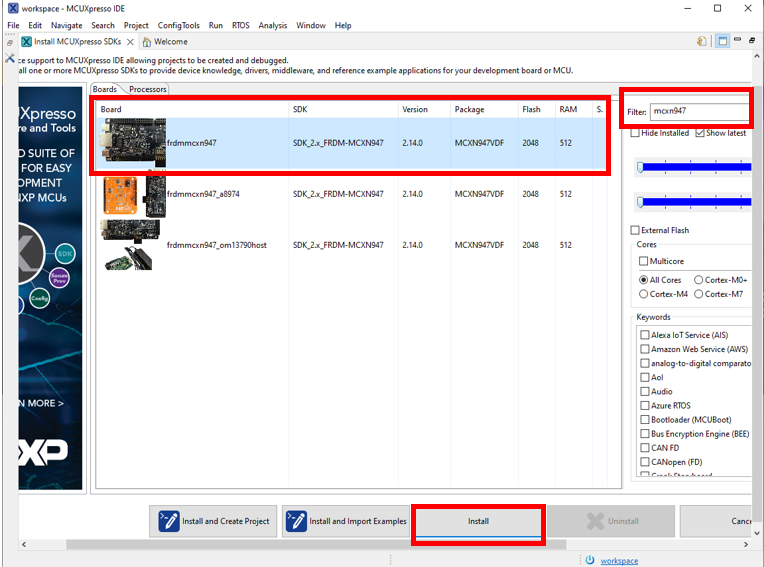Open the ConfigTools menu
Viewport: 764px width, 567px height.
[178, 25]
